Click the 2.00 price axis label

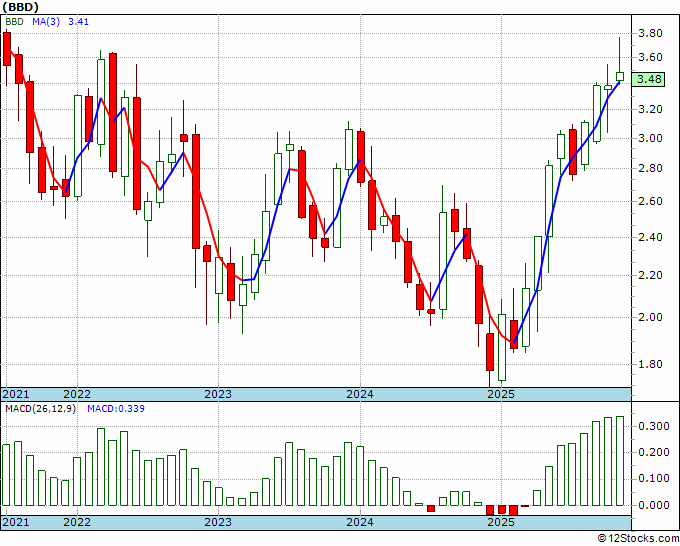[x=650, y=317]
